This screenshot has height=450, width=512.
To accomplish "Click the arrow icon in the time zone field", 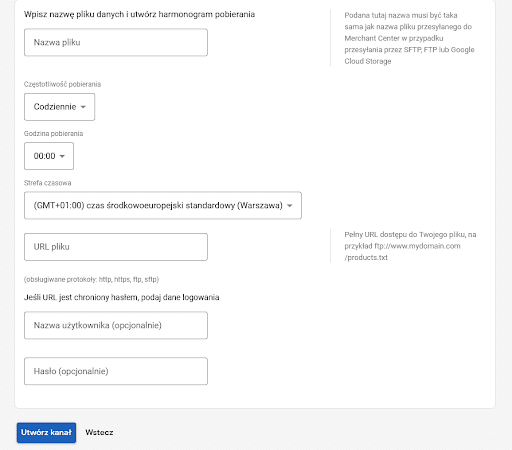I will pyautogui.click(x=290, y=206).
